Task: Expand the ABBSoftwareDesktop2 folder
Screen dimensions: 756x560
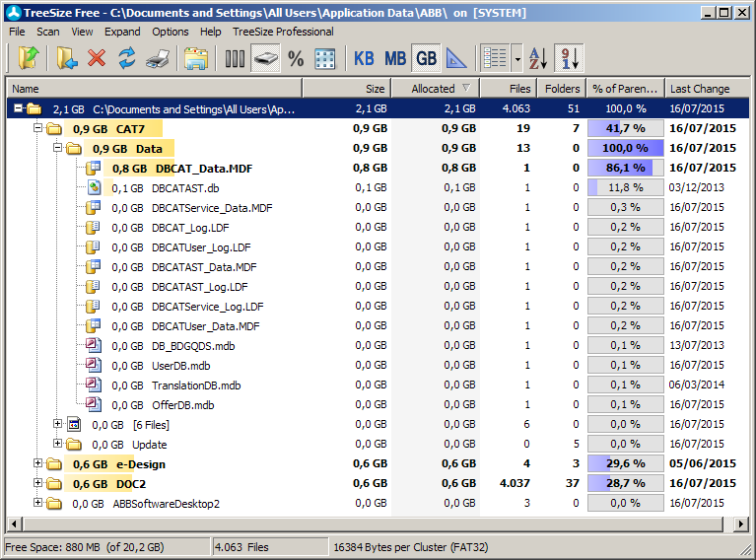Action: (x=37, y=503)
